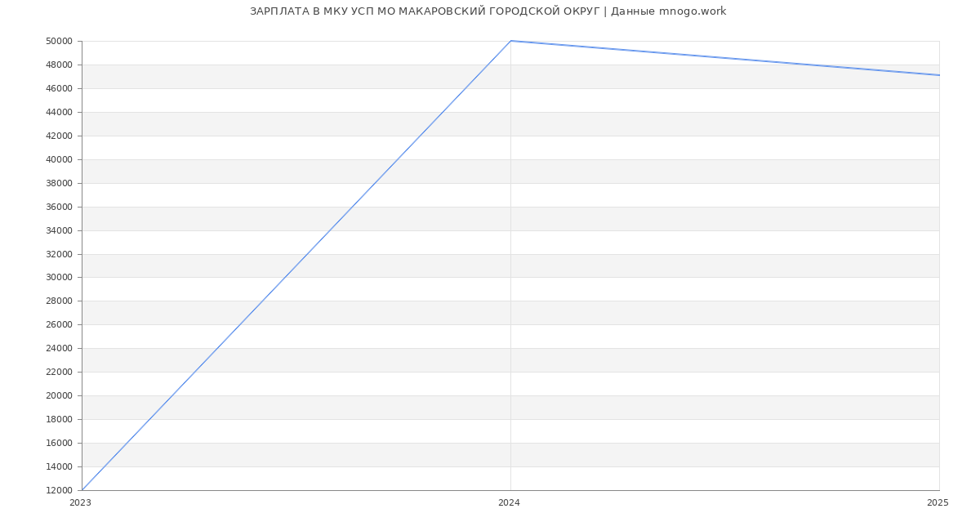Click the 28000 y-axis label
This screenshot has height=531, width=980.
59,301
